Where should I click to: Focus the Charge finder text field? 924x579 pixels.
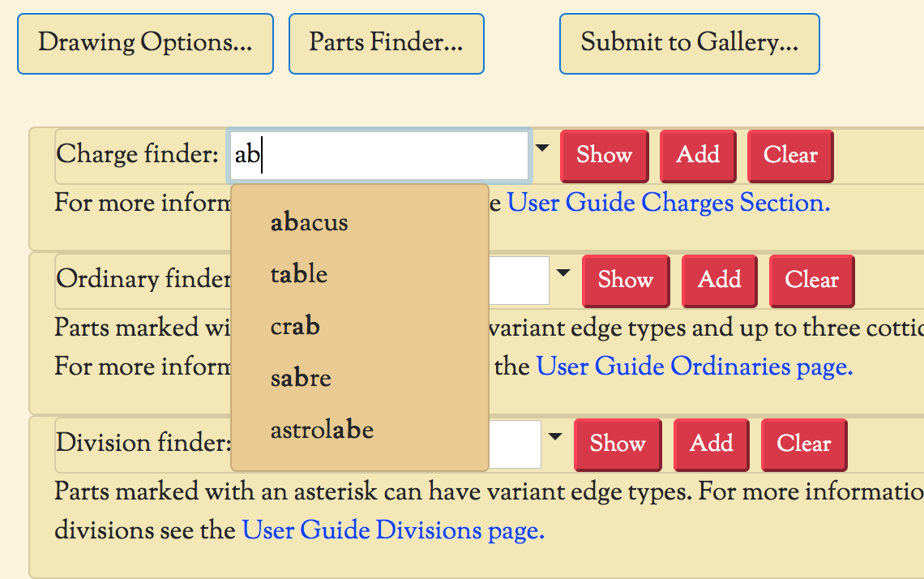point(379,156)
